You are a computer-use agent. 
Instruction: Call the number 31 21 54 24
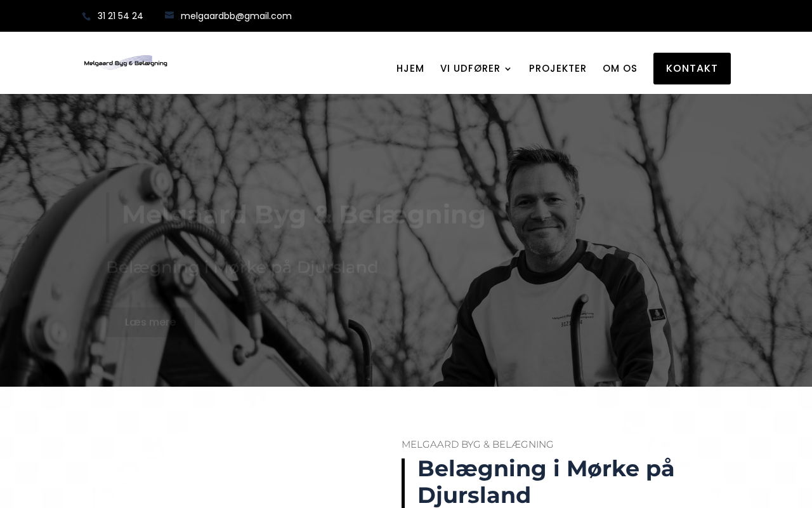pos(121,16)
